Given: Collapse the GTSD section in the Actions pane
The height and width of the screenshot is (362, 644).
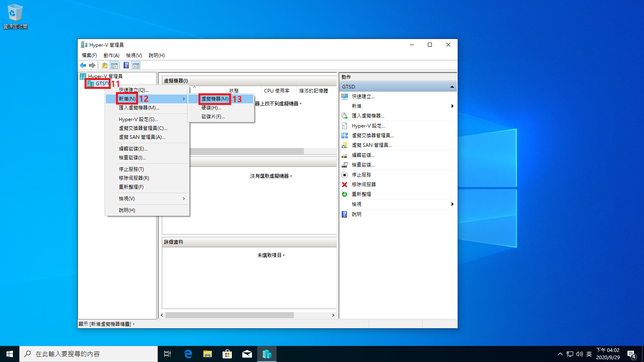Looking at the screenshot, I should [x=452, y=87].
